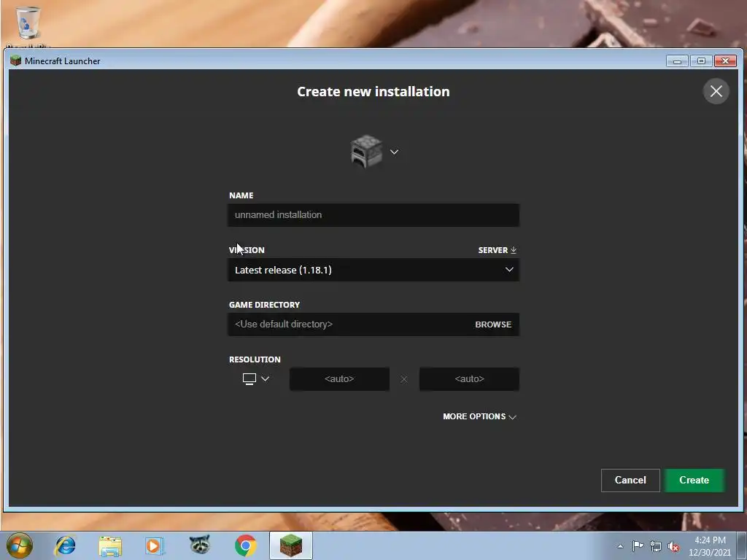Focus the resolution width auto field
This screenshot has width=747, height=560.
tap(339, 379)
